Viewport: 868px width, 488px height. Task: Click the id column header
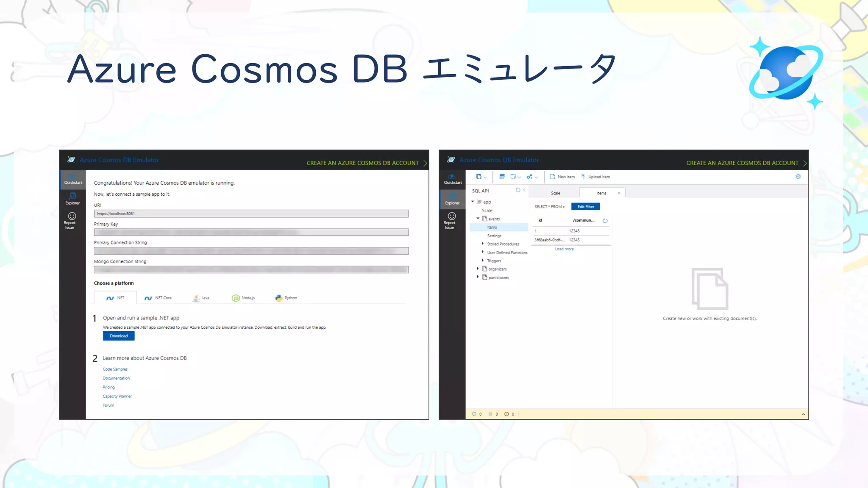coord(540,220)
